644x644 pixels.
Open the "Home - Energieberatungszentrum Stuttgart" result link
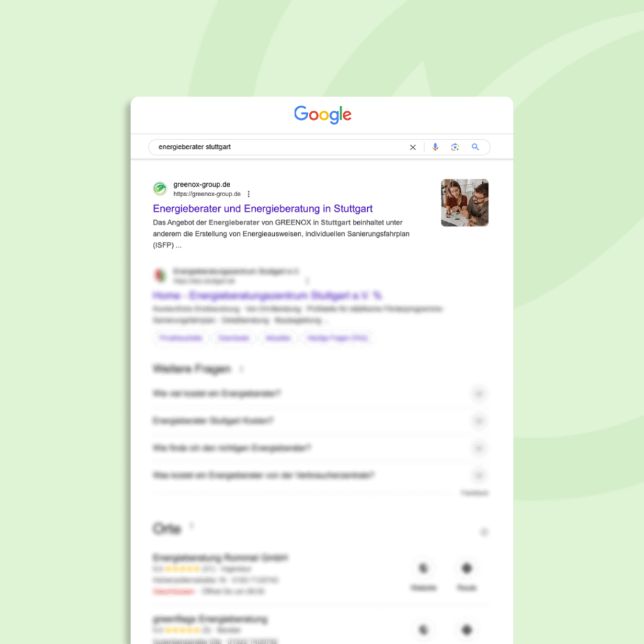[267, 296]
